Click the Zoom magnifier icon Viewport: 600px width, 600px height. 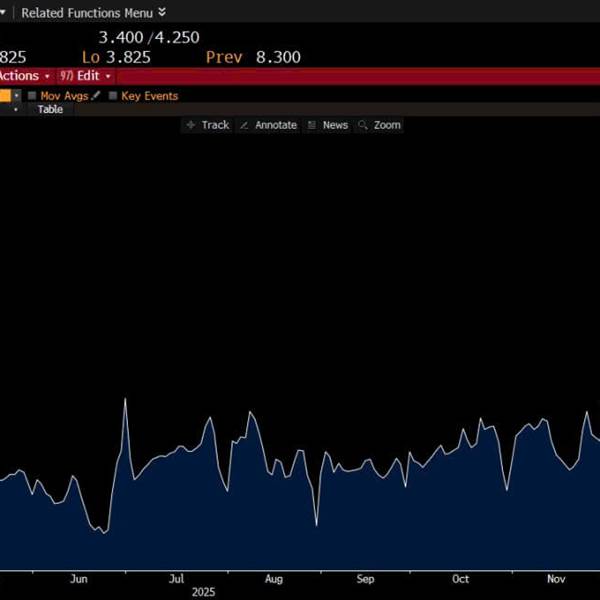pos(363,125)
